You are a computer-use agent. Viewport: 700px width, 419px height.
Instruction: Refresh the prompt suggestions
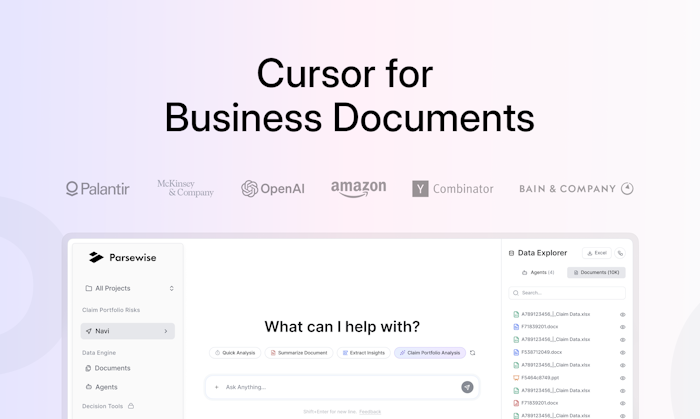[472, 353]
